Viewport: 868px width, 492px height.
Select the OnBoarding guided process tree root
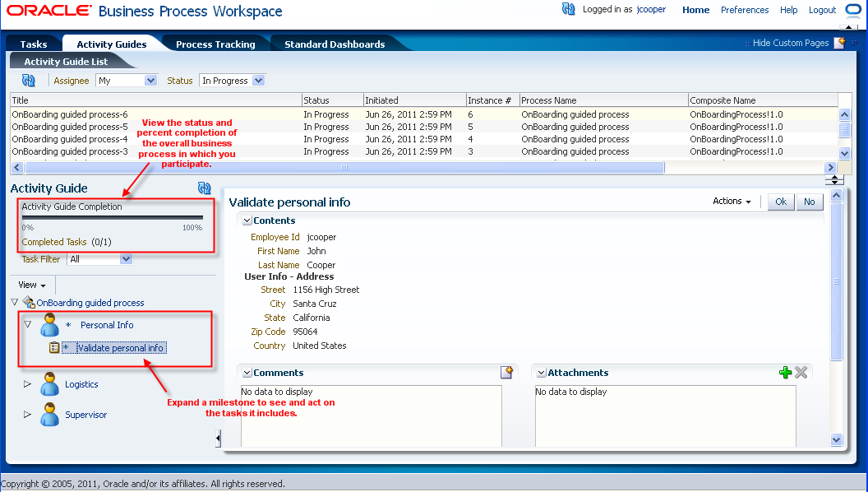coord(90,303)
